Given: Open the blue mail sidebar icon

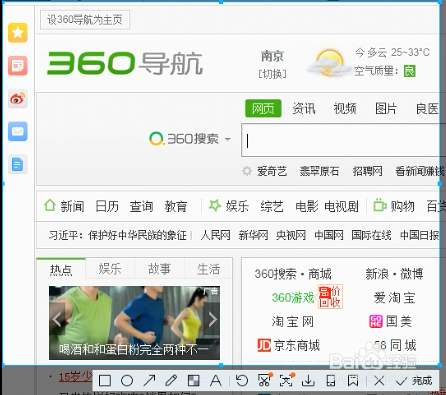Looking at the screenshot, I should click(x=18, y=131).
